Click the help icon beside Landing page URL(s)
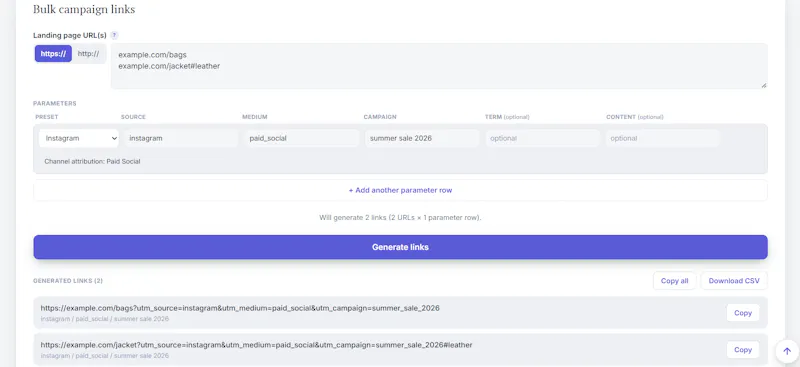Viewport: 800px width, 367px height. tap(114, 35)
